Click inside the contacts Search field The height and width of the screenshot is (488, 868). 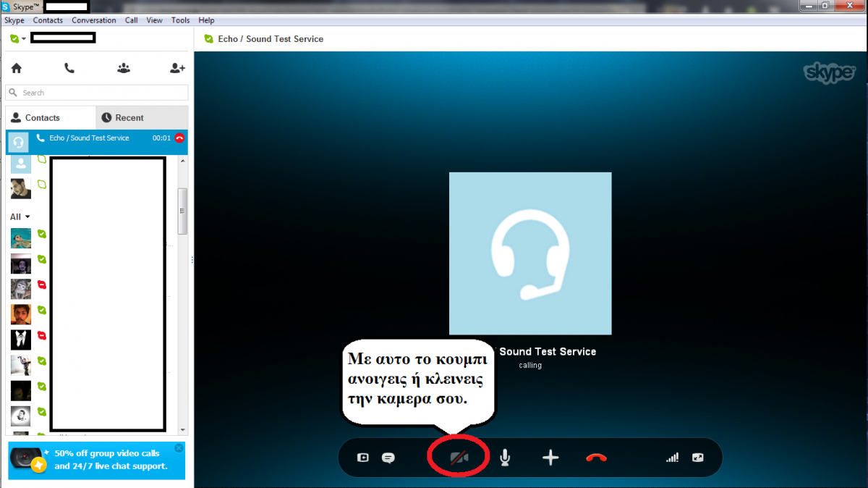click(97, 93)
